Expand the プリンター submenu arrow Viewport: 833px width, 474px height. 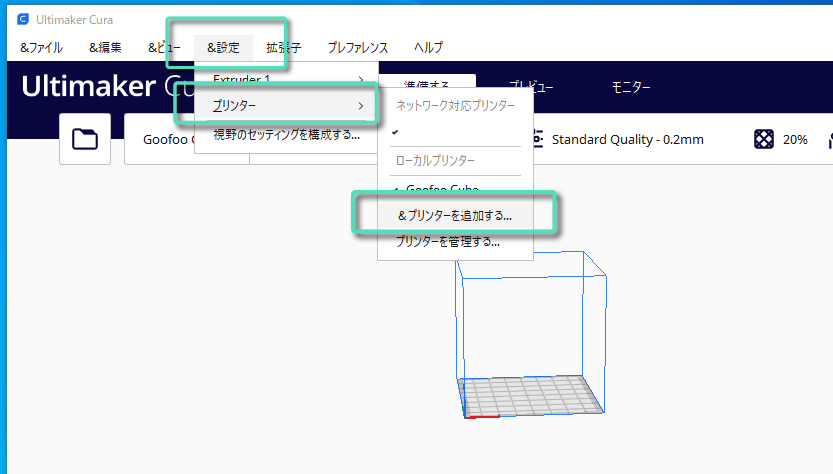[x=361, y=106]
